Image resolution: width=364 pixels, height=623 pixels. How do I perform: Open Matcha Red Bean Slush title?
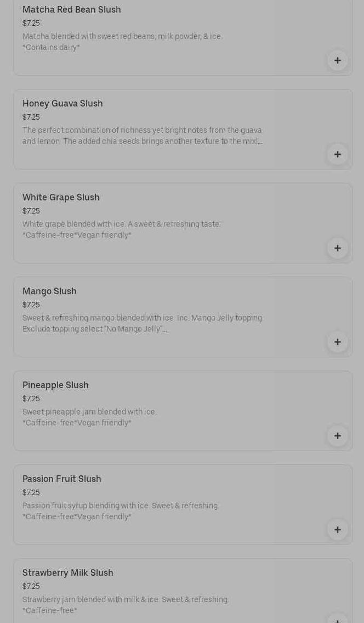click(72, 10)
